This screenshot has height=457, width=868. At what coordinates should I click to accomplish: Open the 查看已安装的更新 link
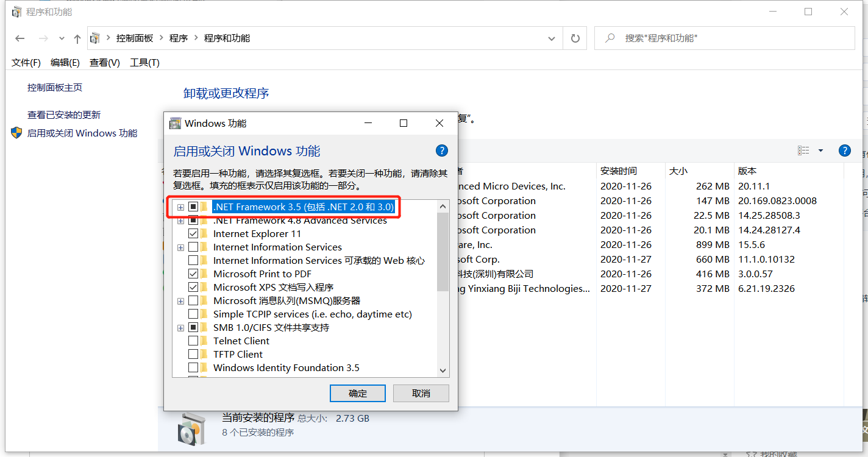coord(64,115)
